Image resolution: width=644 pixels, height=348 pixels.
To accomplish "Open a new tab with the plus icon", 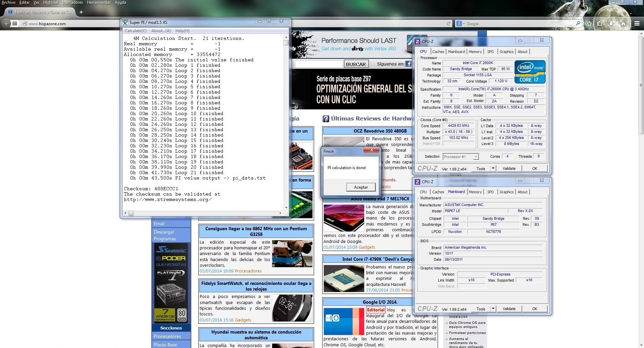I will point(81,12).
